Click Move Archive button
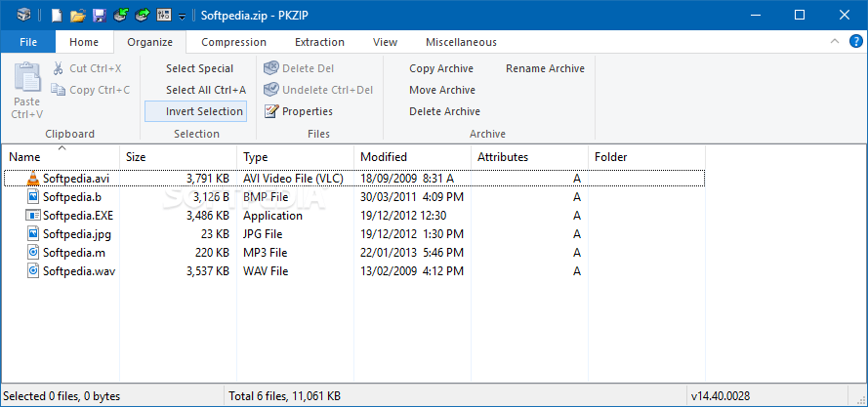Screen dimensions: 868x407 (x=442, y=90)
